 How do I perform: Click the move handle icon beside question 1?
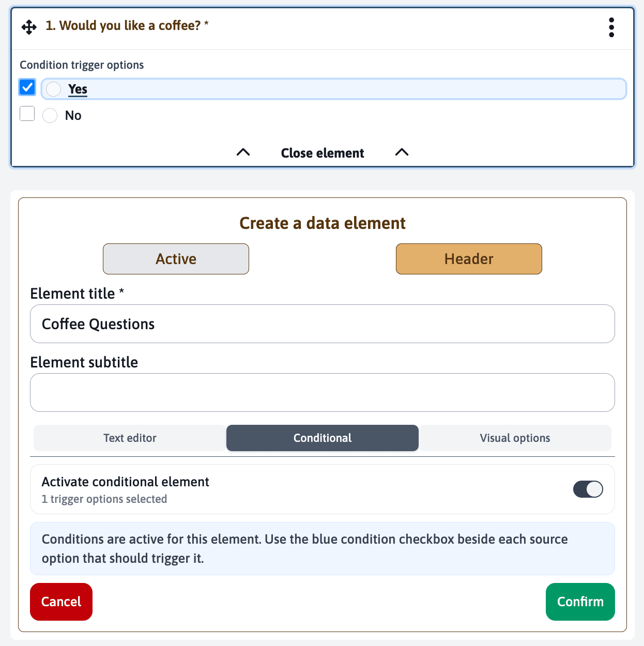[29, 27]
